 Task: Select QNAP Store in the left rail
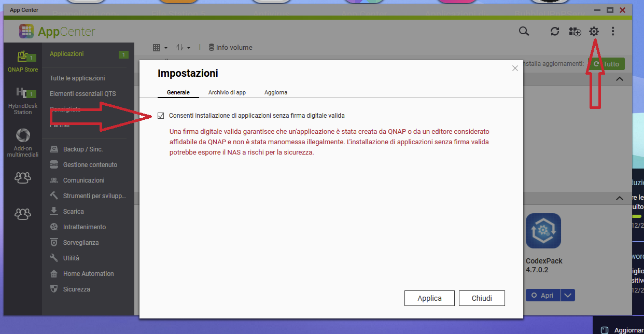(x=23, y=61)
